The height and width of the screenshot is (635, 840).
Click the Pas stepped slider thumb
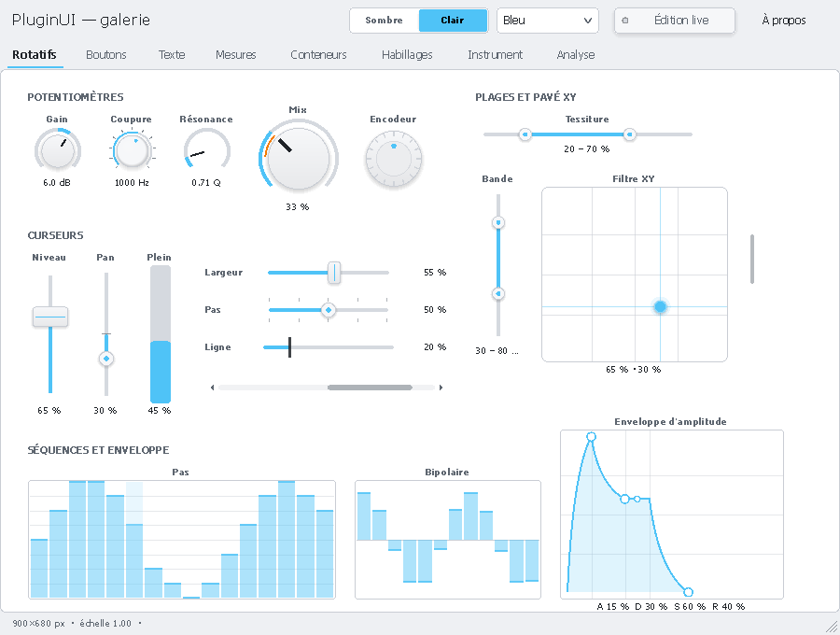pyautogui.click(x=329, y=310)
